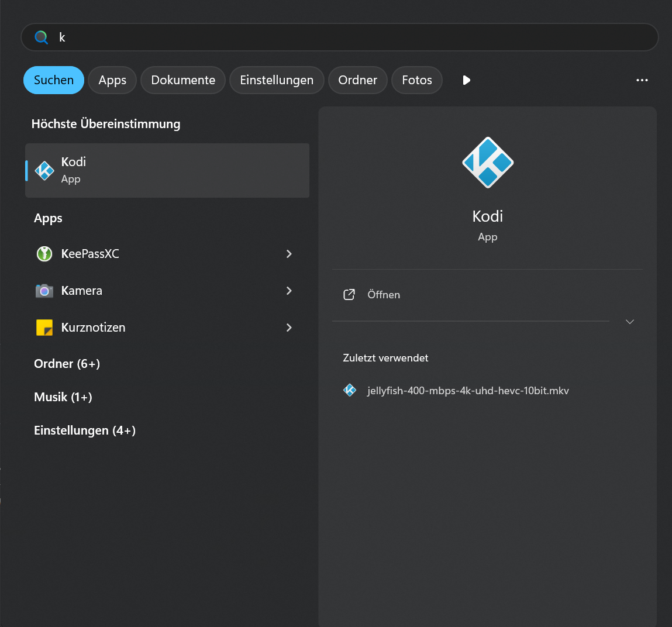Click the Apps section heading in results
This screenshot has width=672, height=627.
48,218
